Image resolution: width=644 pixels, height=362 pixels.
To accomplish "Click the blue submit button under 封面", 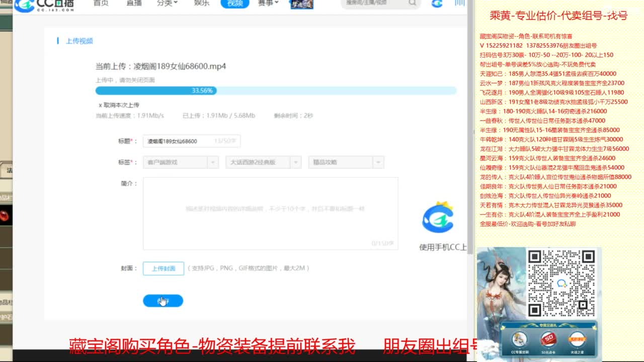I will click(163, 301).
